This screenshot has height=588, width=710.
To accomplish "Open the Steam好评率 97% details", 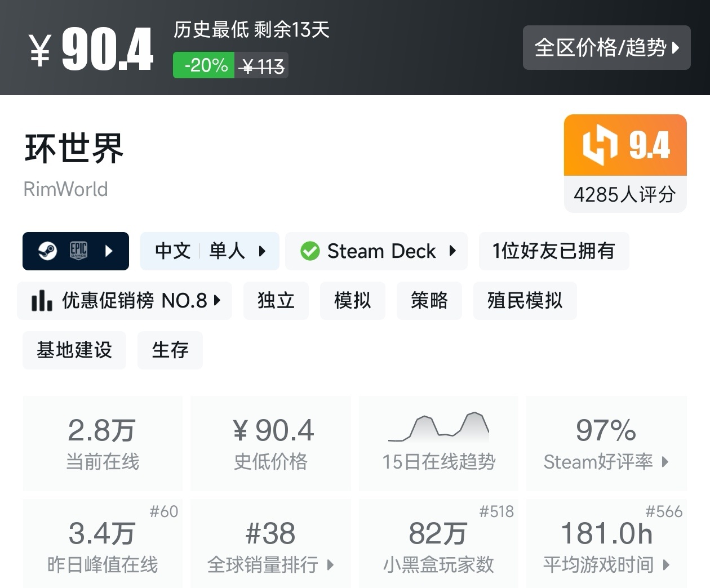I will (606, 443).
